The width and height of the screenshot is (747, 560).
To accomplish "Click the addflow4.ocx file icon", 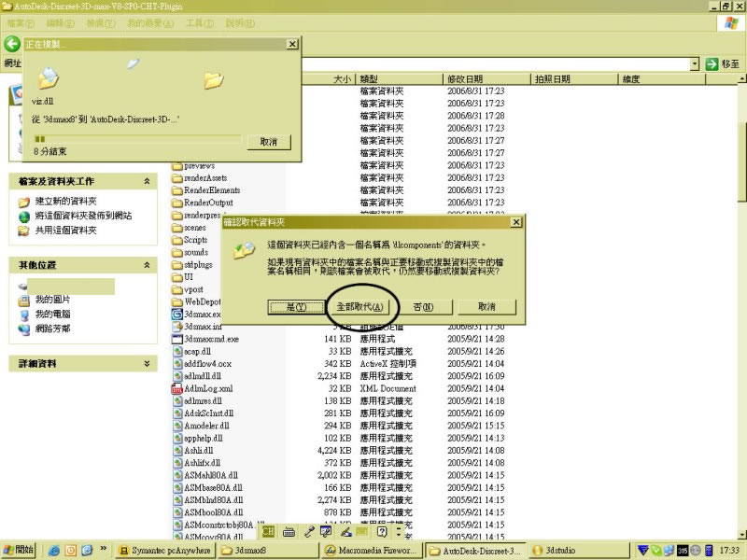I will [x=177, y=364].
